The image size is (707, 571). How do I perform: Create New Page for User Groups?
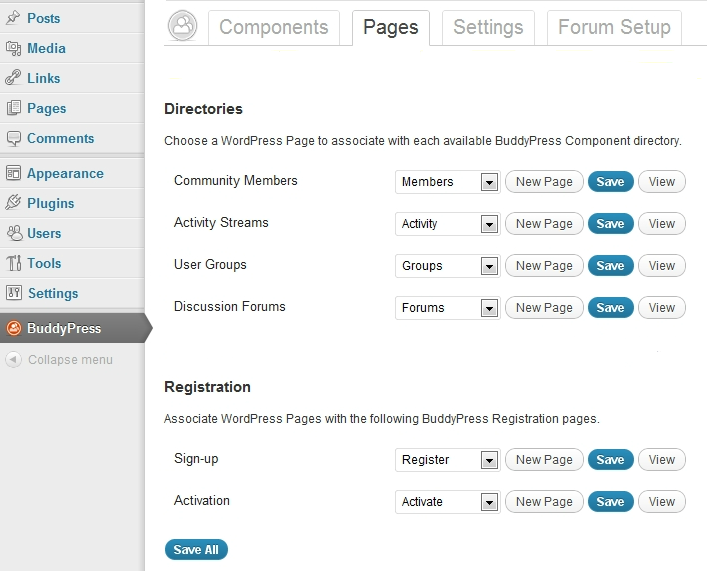click(544, 266)
